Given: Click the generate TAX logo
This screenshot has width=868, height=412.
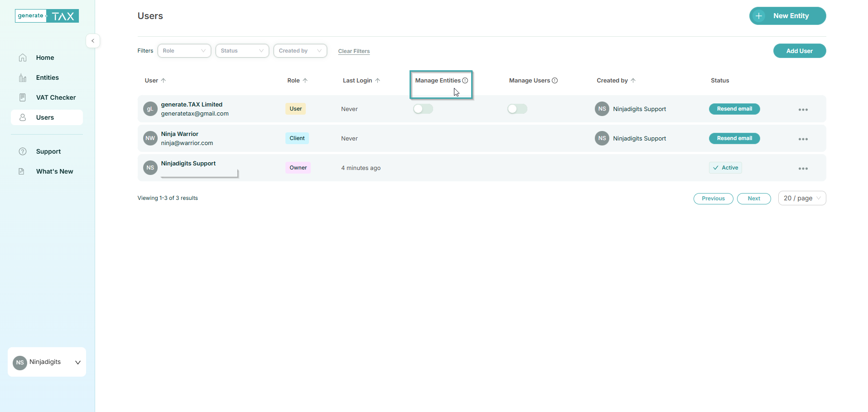Looking at the screenshot, I should pyautogui.click(x=47, y=16).
